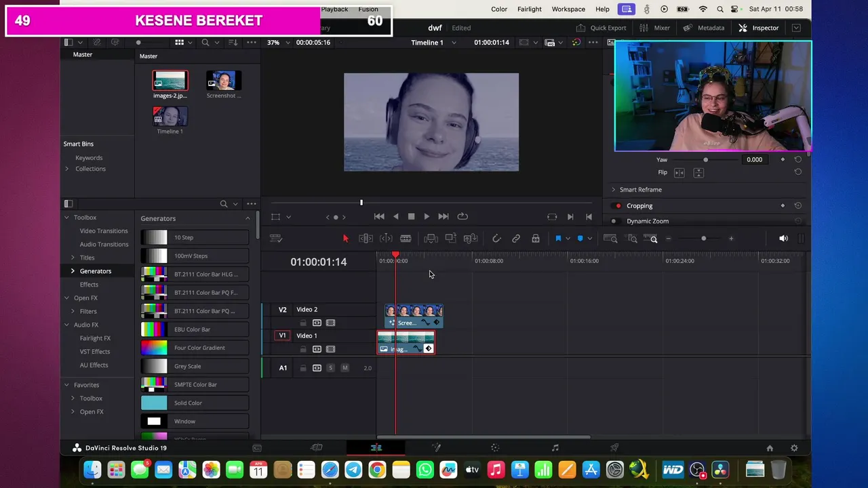
Task: Click the Replace Clip toolbar icon
Action: click(471, 239)
